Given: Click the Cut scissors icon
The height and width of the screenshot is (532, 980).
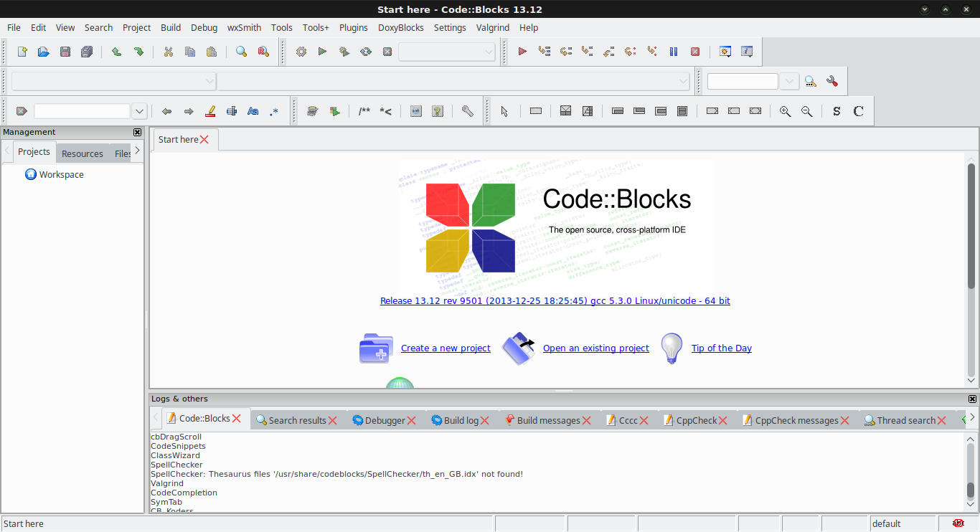Looking at the screenshot, I should click(169, 52).
